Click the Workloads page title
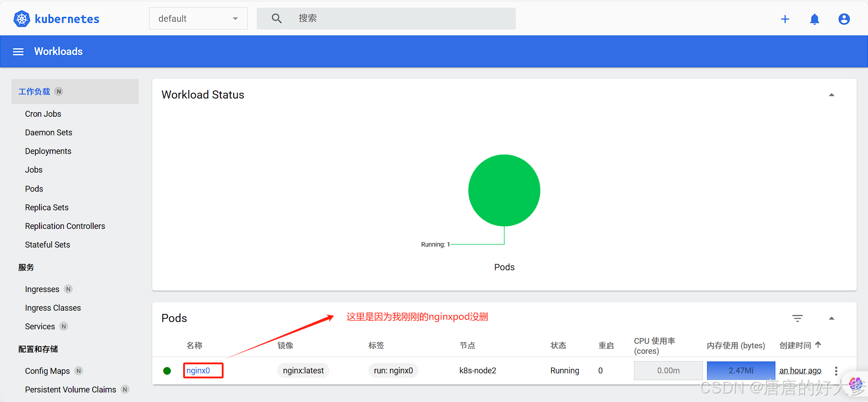The height and width of the screenshot is (402, 868). [x=59, y=52]
